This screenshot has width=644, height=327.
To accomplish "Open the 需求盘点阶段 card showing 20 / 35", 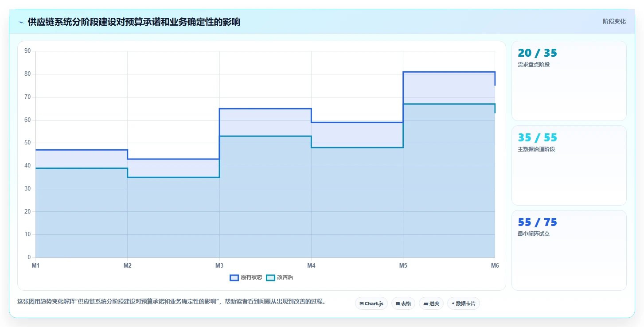I will (x=569, y=81).
